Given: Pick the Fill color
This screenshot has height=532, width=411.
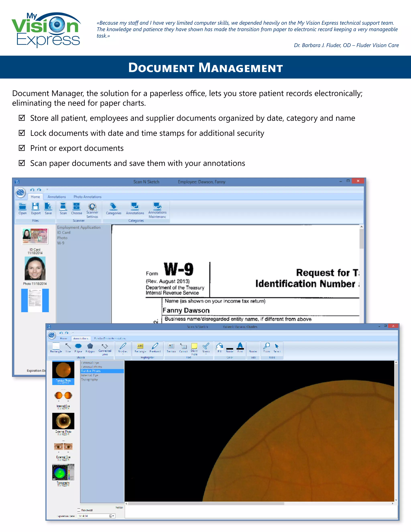Looking at the screenshot, I should 219,348.
